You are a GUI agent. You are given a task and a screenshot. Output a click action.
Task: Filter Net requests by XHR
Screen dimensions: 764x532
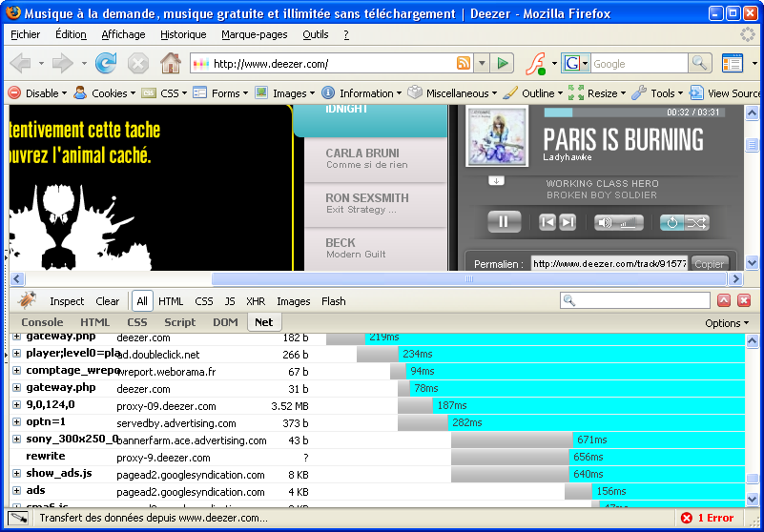click(x=256, y=301)
